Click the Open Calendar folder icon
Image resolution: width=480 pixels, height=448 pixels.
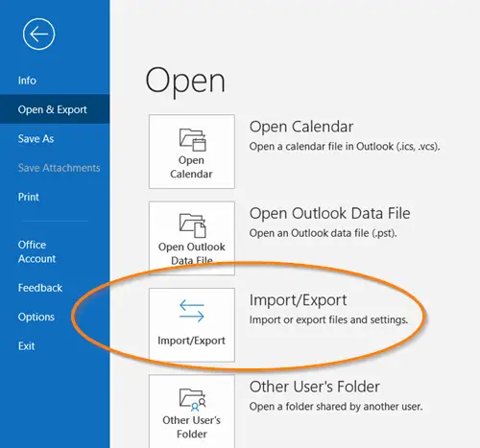[192, 140]
